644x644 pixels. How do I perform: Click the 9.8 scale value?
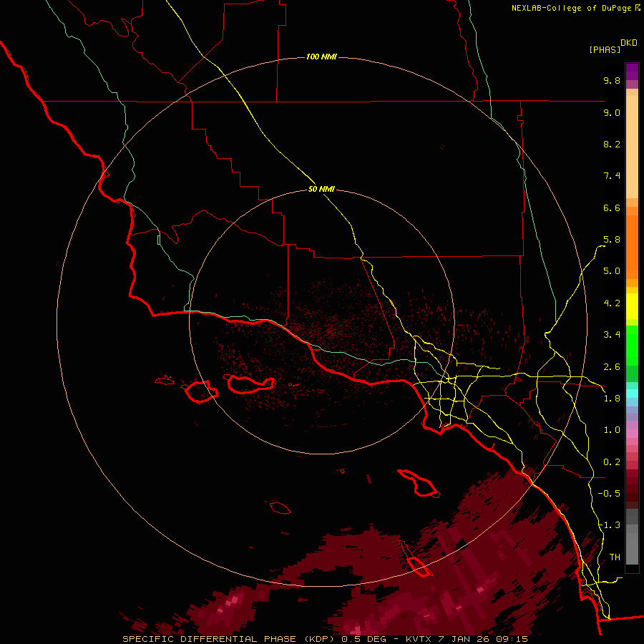click(x=612, y=80)
